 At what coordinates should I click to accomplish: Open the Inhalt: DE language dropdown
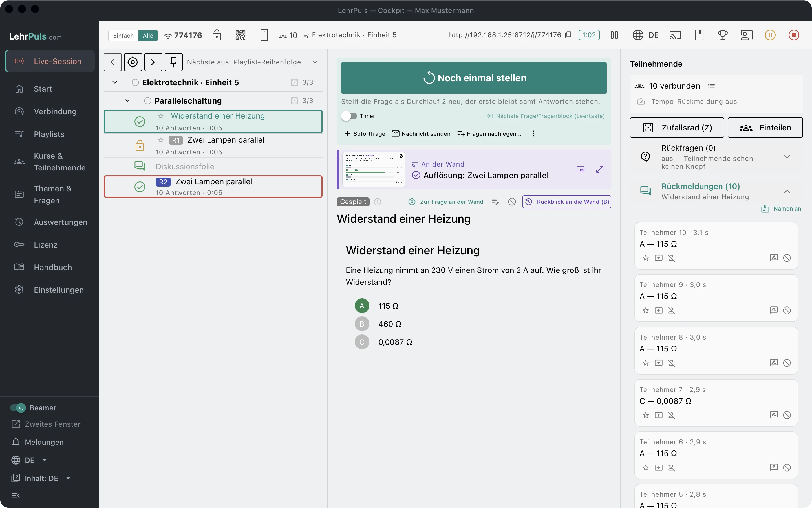(x=41, y=478)
